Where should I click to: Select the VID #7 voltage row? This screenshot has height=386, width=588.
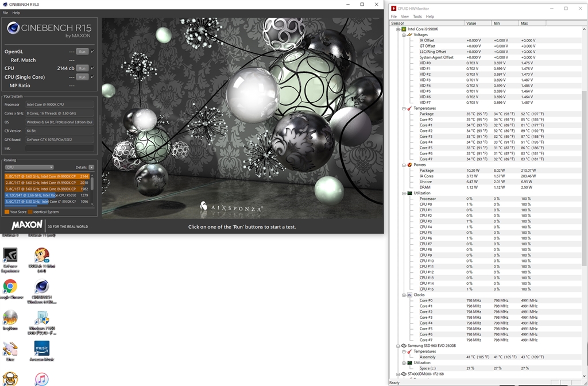tap(486, 102)
